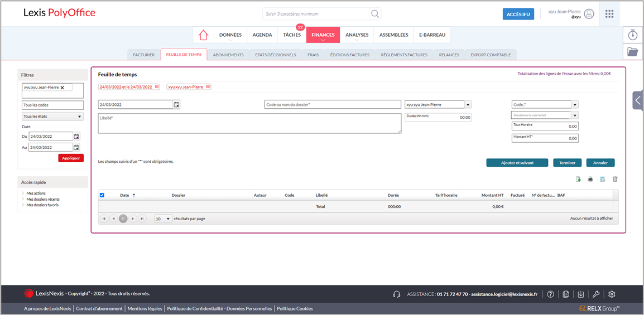Image resolution: width=644 pixels, height=315 pixels.
Task: Open settings gear in footer
Action: coord(612,294)
